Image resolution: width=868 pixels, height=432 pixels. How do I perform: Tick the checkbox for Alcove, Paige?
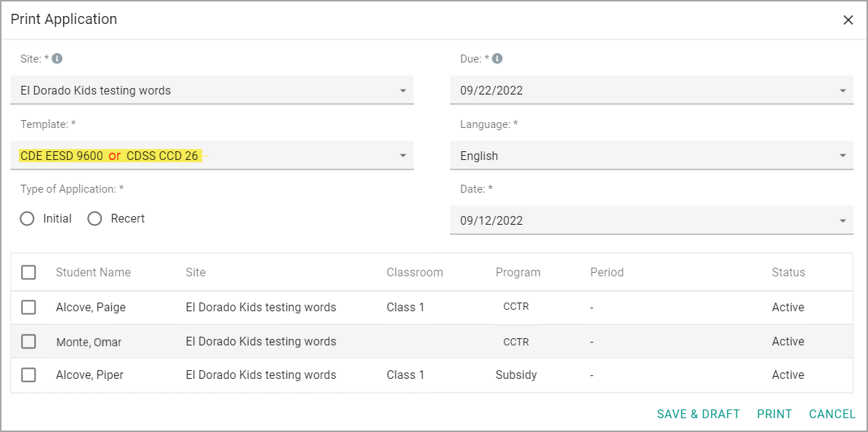pyautogui.click(x=28, y=308)
